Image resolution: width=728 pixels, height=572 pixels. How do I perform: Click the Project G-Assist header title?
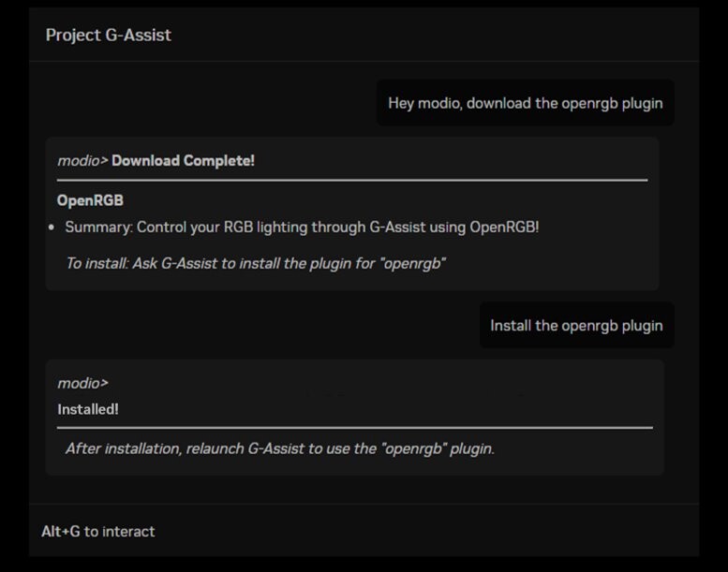[x=108, y=36]
